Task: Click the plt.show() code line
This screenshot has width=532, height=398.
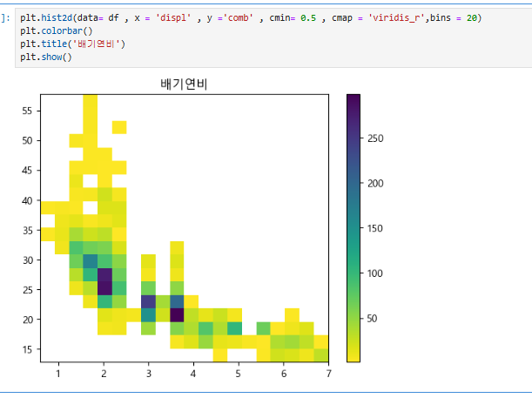Action: [46, 57]
